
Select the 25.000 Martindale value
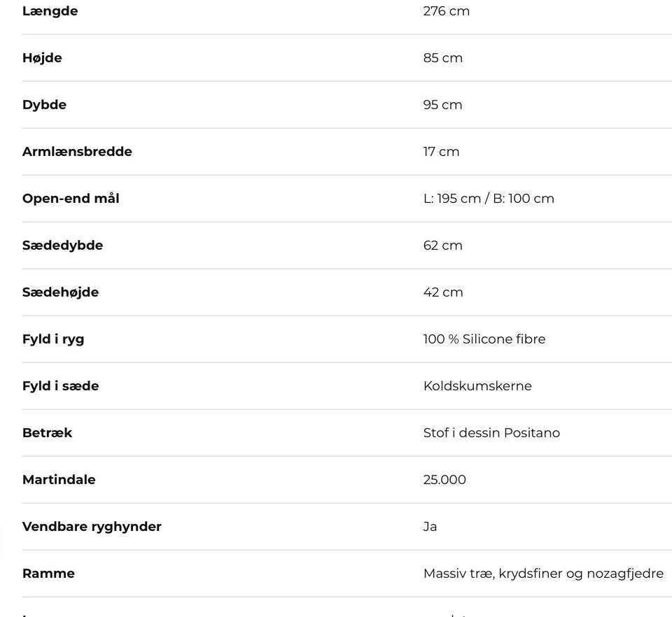(x=444, y=480)
